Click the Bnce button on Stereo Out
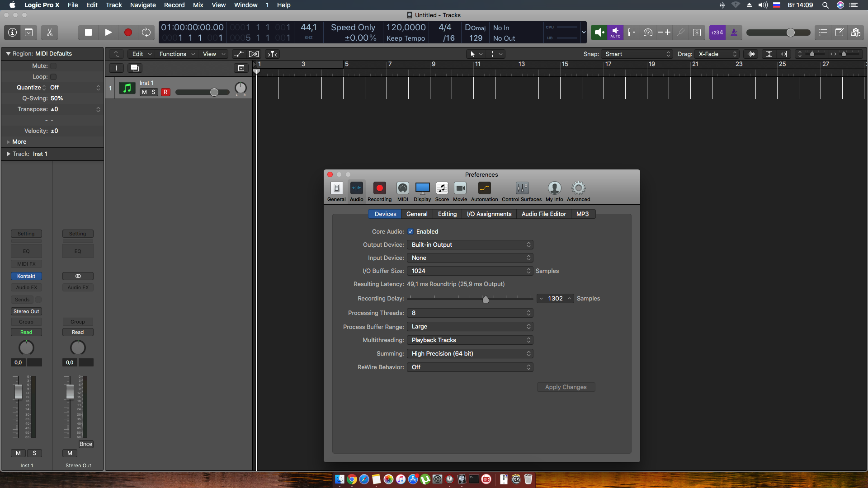This screenshot has width=868, height=488. (x=86, y=444)
